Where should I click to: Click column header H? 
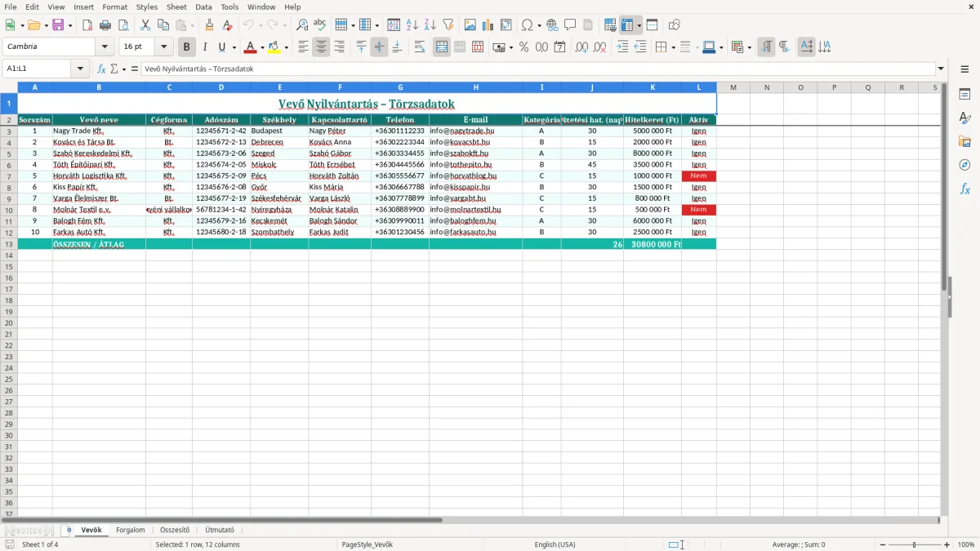pyautogui.click(x=475, y=87)
